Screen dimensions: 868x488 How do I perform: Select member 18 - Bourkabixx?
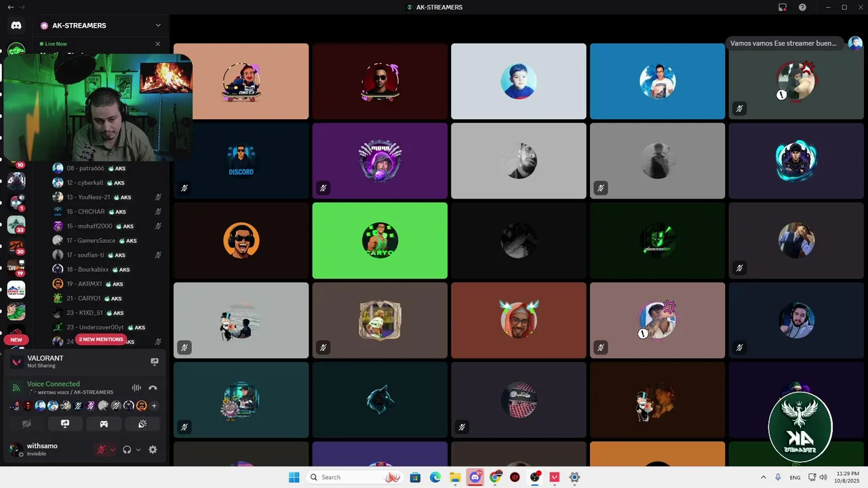click(107, 270)
